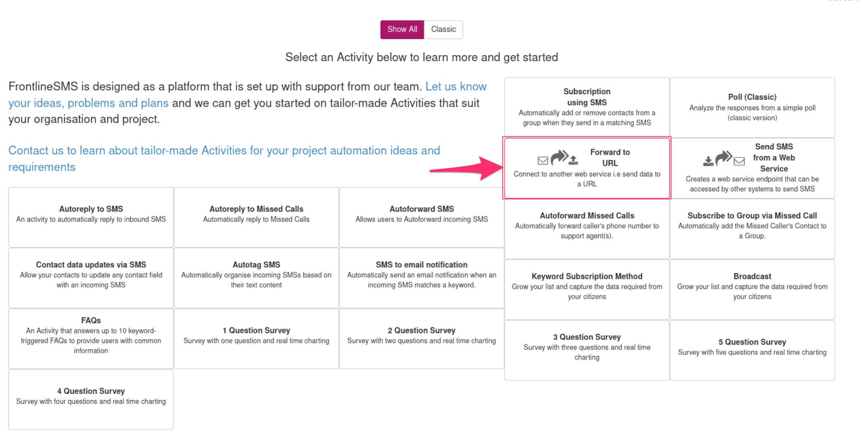This screenshot has width=868, height=440.
Task: Choose the 3 Question Survey activity
Action: pyautogui.click(x=587, y=347)
